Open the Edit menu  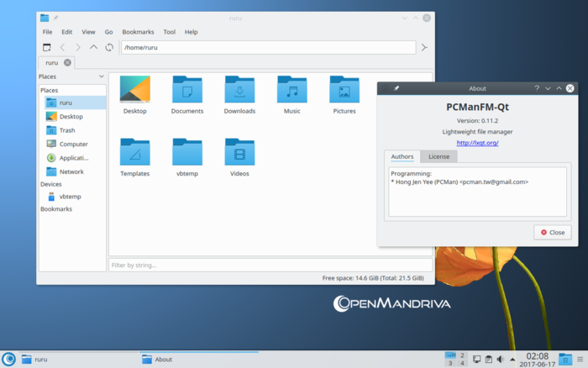tap(66, 32)
